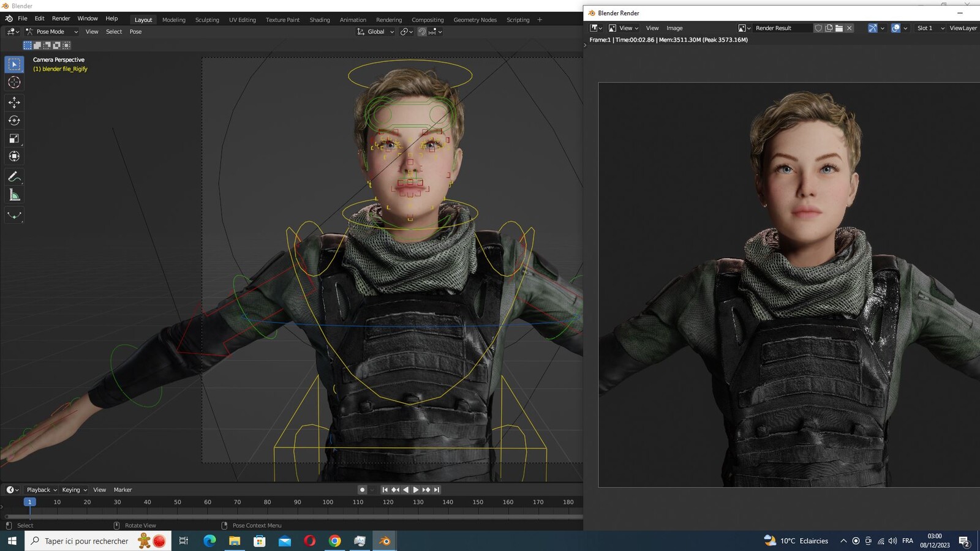Add a new workspace tab
The width and height of the screenshot is (980, 551).
tap(540, 20)
